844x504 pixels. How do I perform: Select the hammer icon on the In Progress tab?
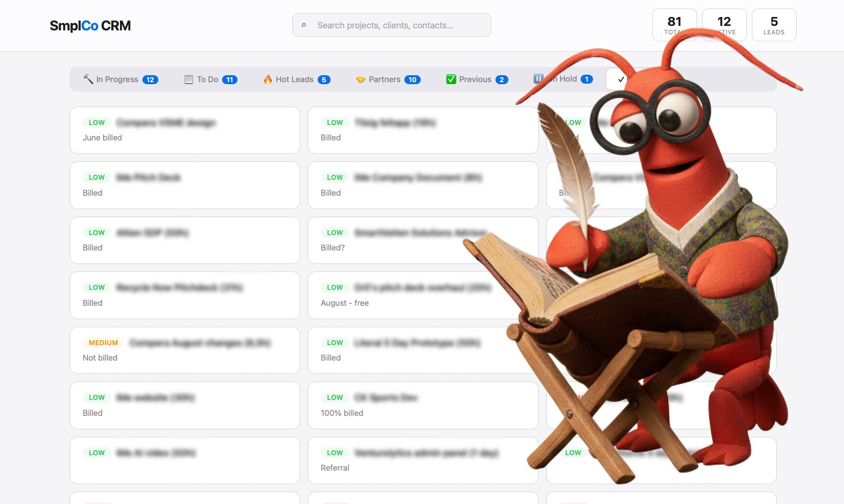click(x=87, y=79)
